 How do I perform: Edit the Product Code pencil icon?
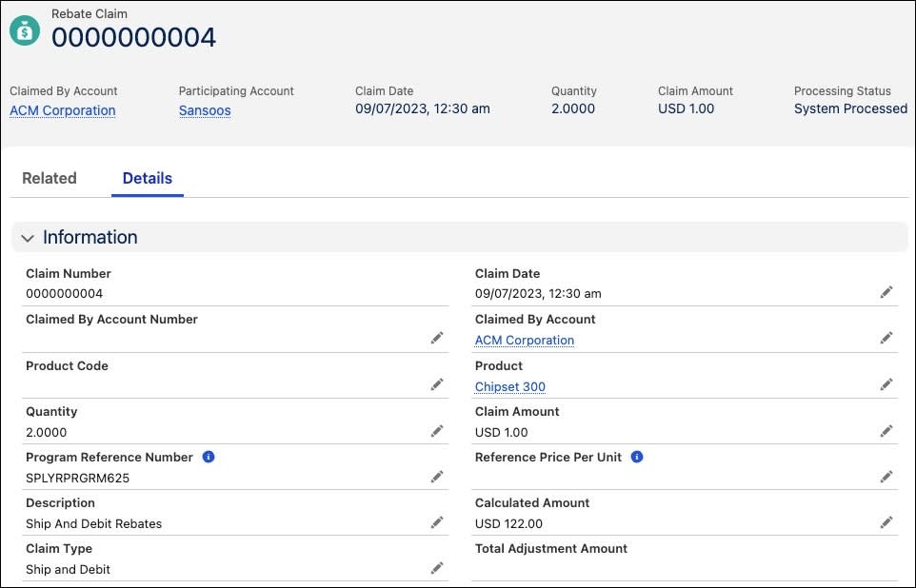coord(437,384)
